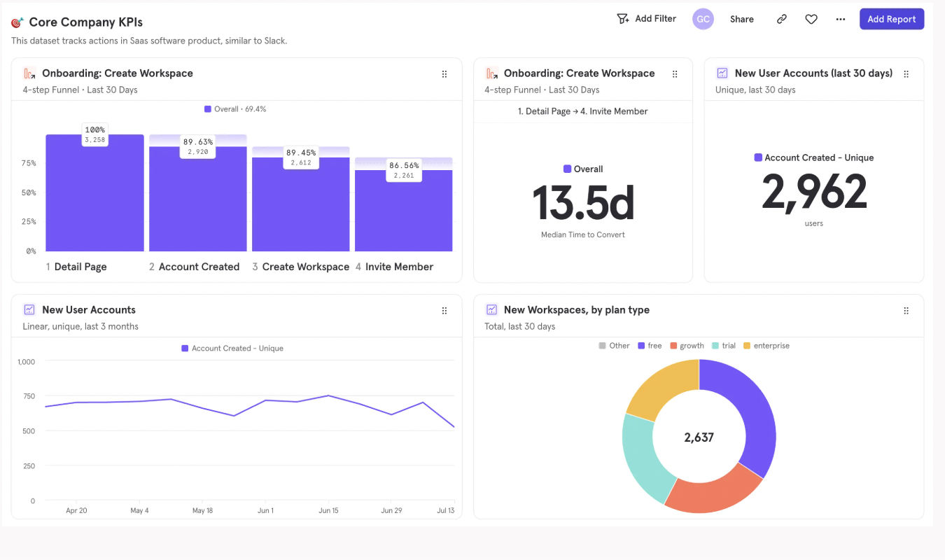945x560 pixels.
Task: Click the copy link chain icon
Action: pyautogui.click(x=781, y=19)
